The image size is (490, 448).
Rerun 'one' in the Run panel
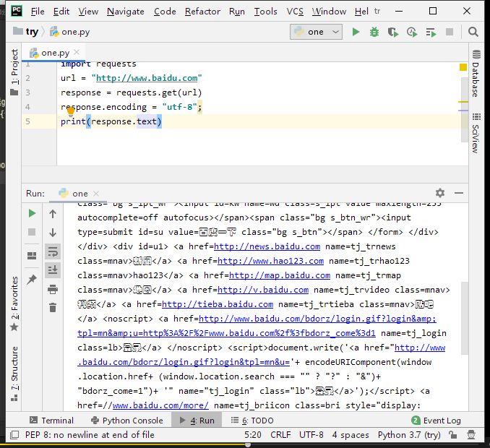(32, 213)
